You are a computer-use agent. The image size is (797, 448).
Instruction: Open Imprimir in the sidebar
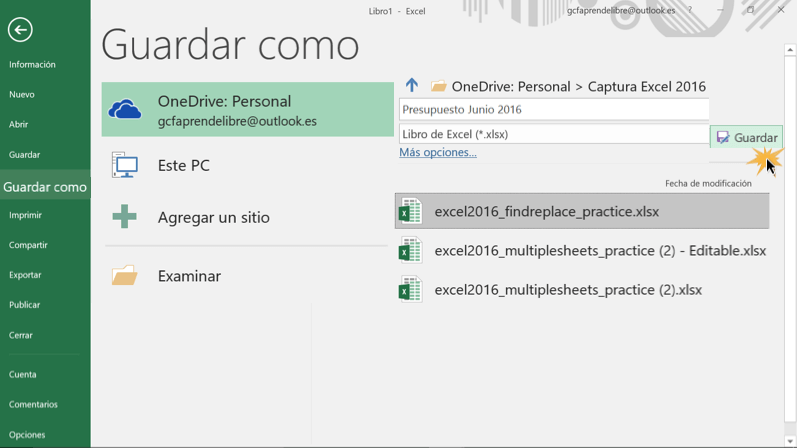click(25, 215)
